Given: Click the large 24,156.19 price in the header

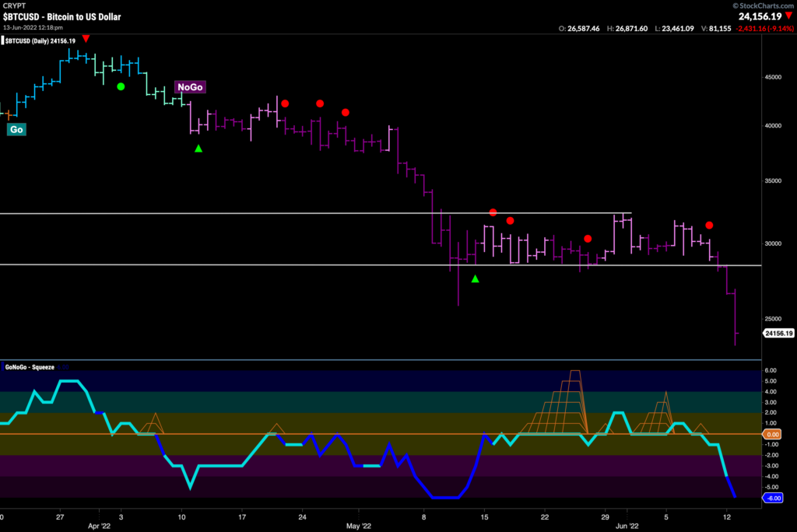Looking at the screenshot, I should coord(760,16).
